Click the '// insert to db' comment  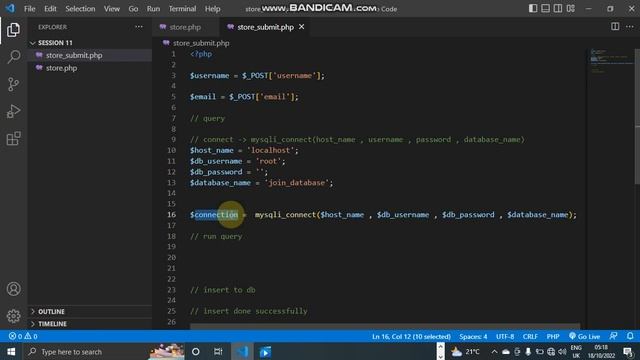point(222,290)
